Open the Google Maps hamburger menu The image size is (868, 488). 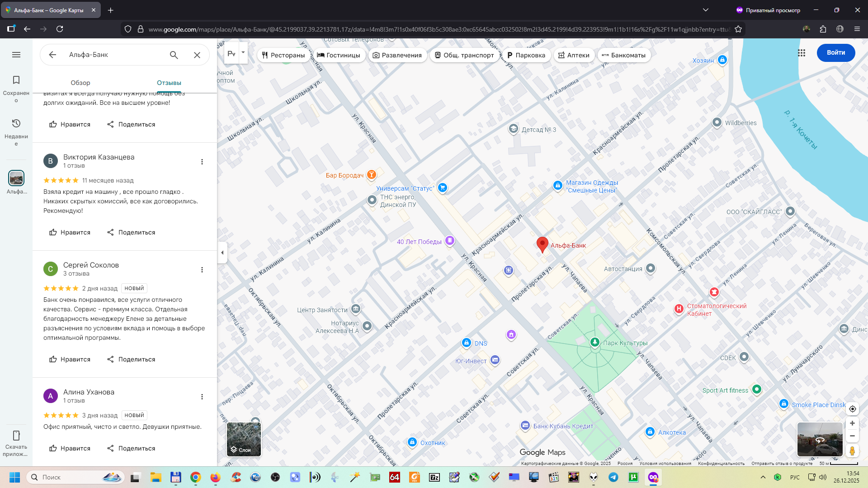[x=16, y=55]
